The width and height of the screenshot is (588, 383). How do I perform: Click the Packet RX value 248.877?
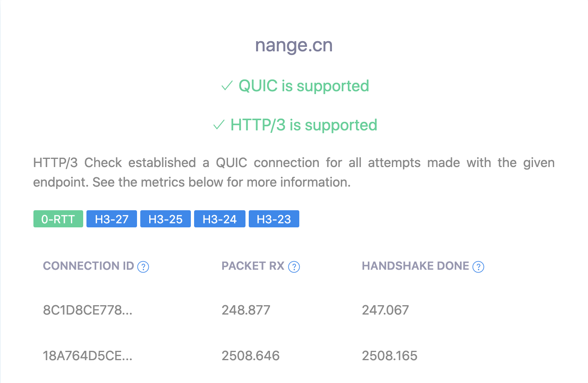pyautogui.click(x=245, y=310)
